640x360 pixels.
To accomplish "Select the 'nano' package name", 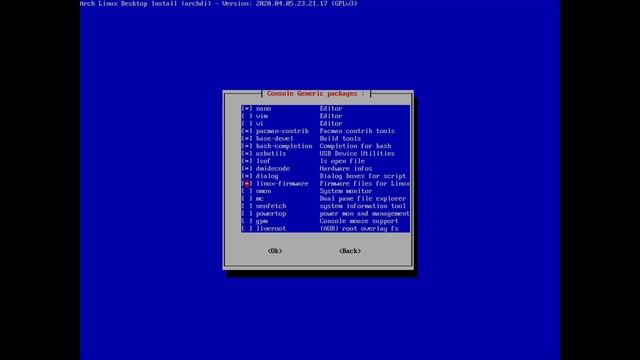I will pyautogui.click(x=263, y=109).
